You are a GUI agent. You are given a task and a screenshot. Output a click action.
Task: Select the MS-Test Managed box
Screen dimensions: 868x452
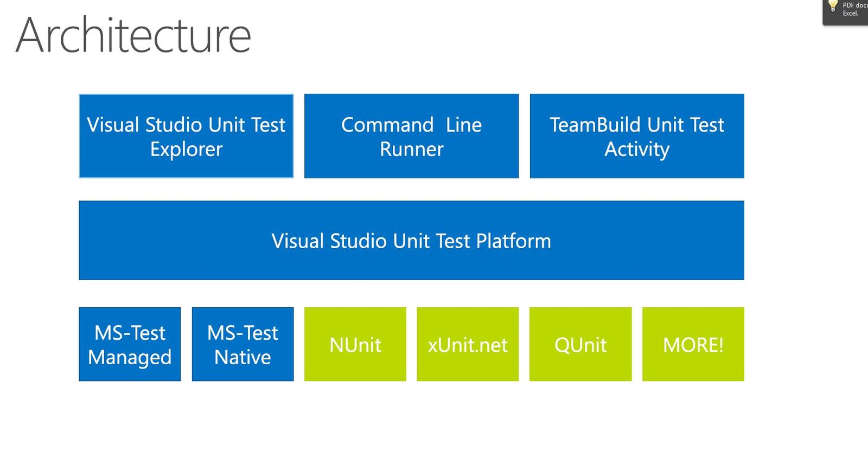point(130,344)
